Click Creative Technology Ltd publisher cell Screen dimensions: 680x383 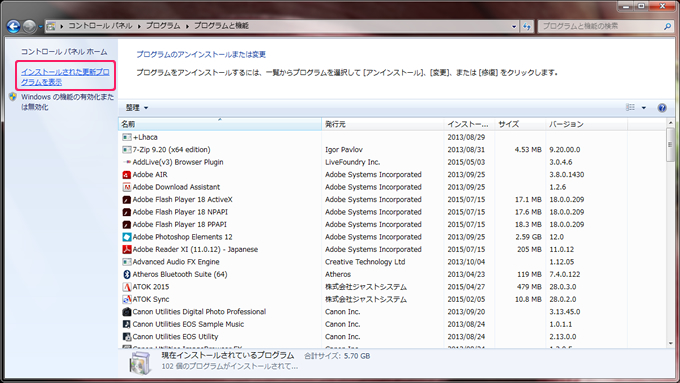coord(365,262)
